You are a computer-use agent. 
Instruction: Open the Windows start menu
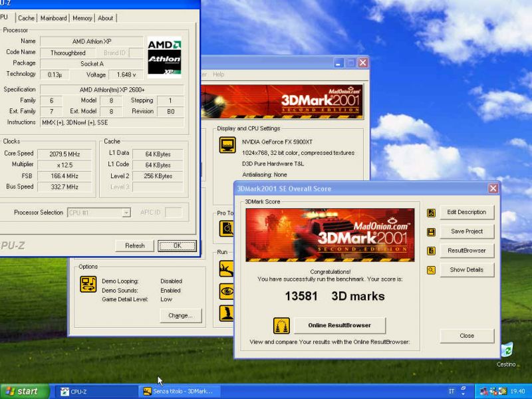pos(25,391)
